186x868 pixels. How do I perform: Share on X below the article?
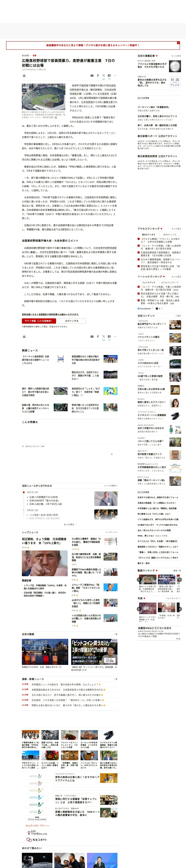click(104, 336)
